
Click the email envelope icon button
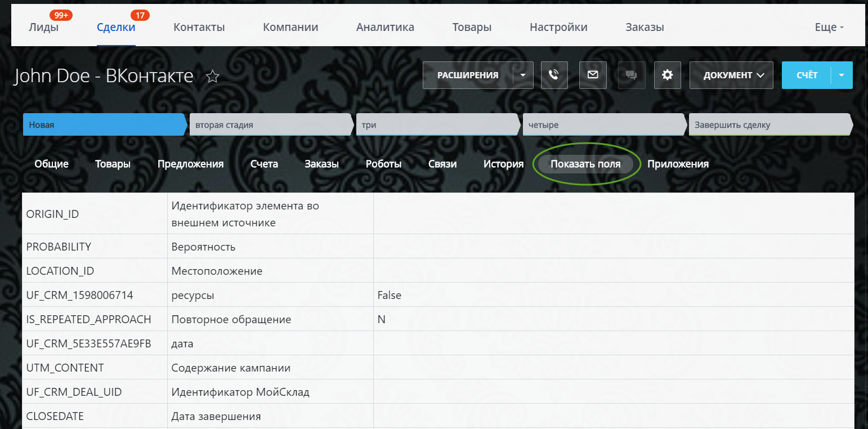[x=593, y=75]
